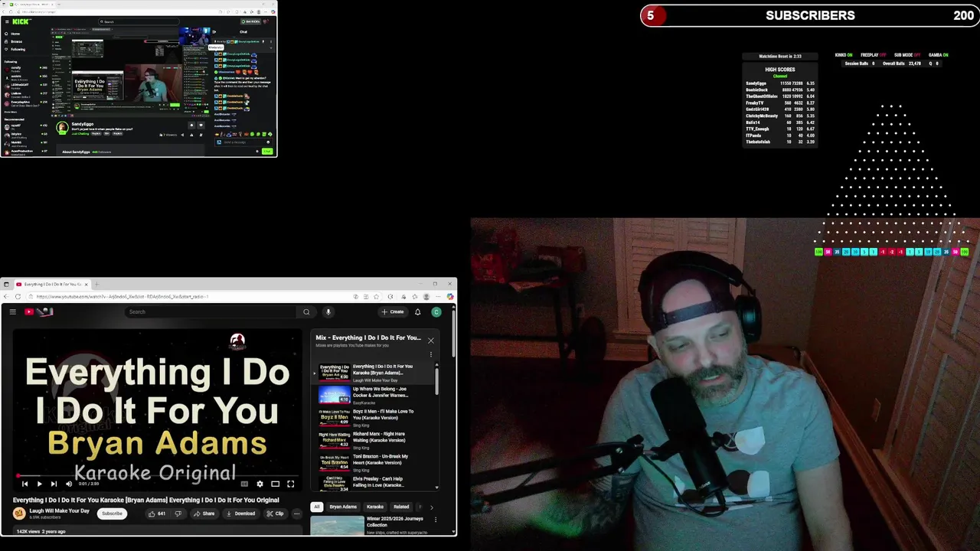Open more actions ellipsis below video
Image resolution: width=980 pixels, height=551 pixels.
tap(297, 514)
